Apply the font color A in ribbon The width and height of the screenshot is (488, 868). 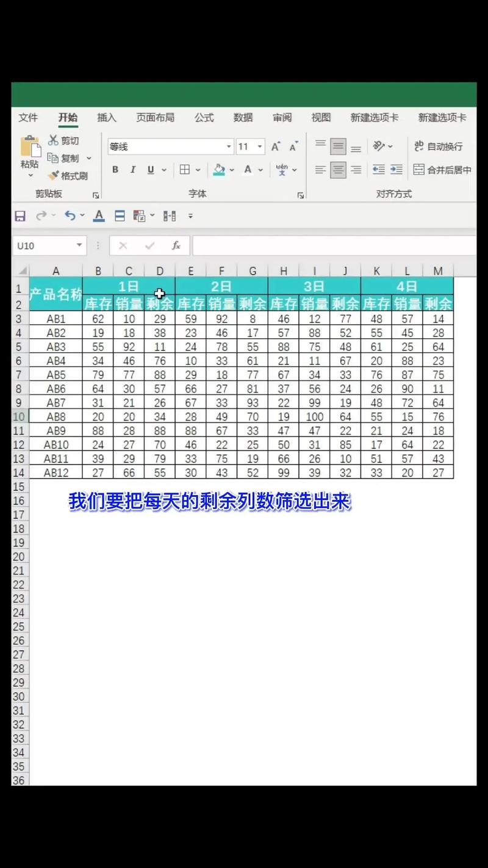tap(248, 170)
